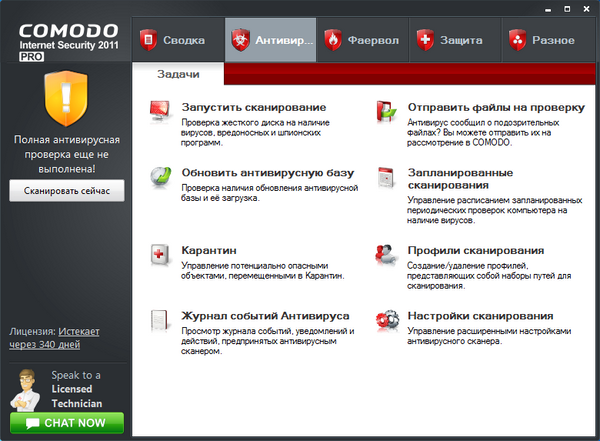The image size is (600, 441).
Task: Click the people icon for Профили сканирования
Action: 386,254
